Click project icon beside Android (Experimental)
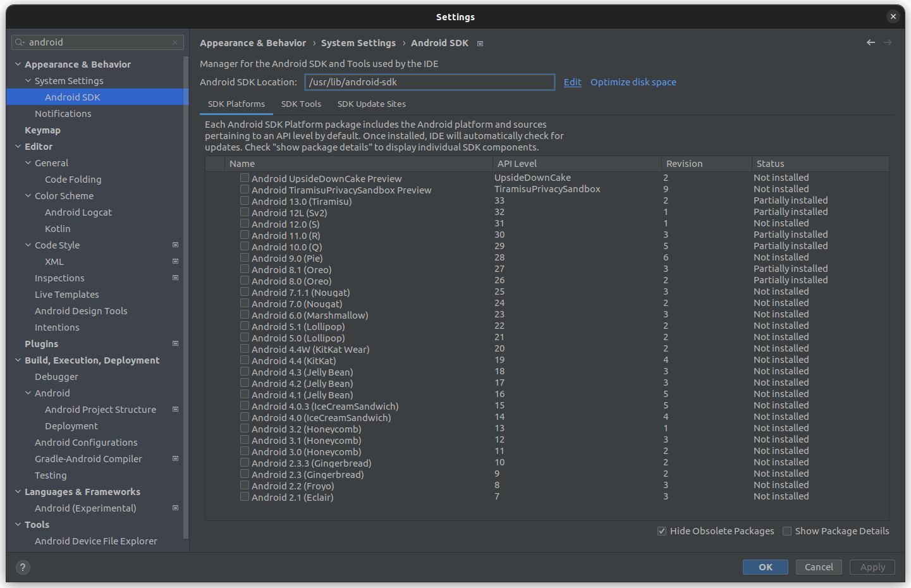Viewport: 911px width, 588px height. tap(176, 508)
